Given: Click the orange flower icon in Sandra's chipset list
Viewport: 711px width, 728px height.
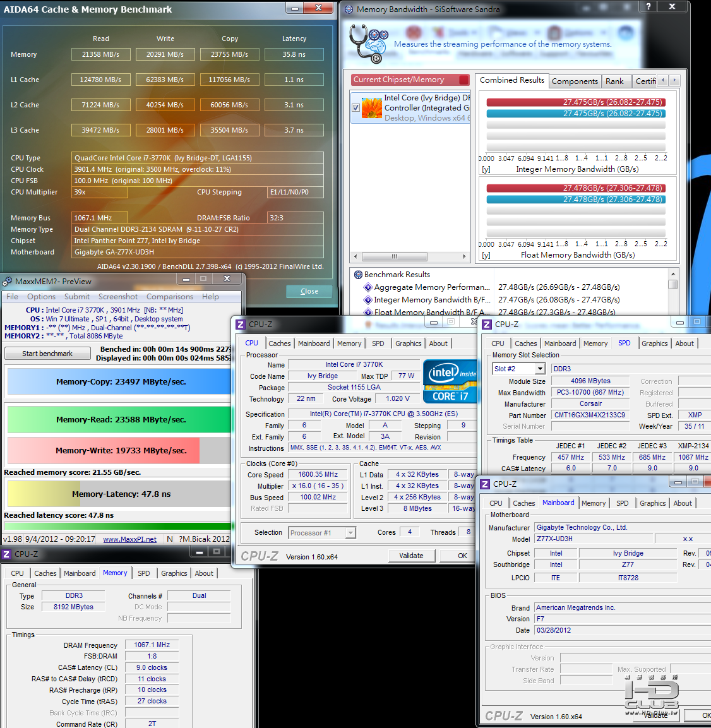Looking at the screenshot, I should [372, 107].
